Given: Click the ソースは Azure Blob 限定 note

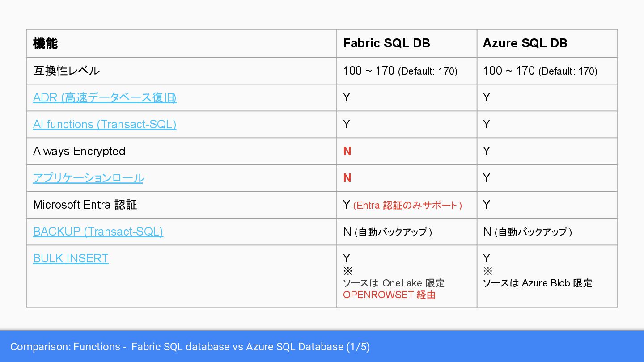Looking at the screenshot, I should (x=537, y=283).
